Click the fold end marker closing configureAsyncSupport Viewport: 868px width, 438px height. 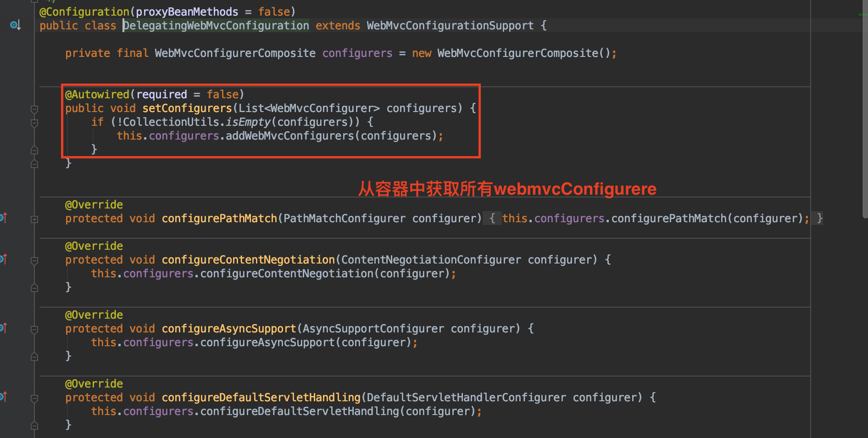34,357
